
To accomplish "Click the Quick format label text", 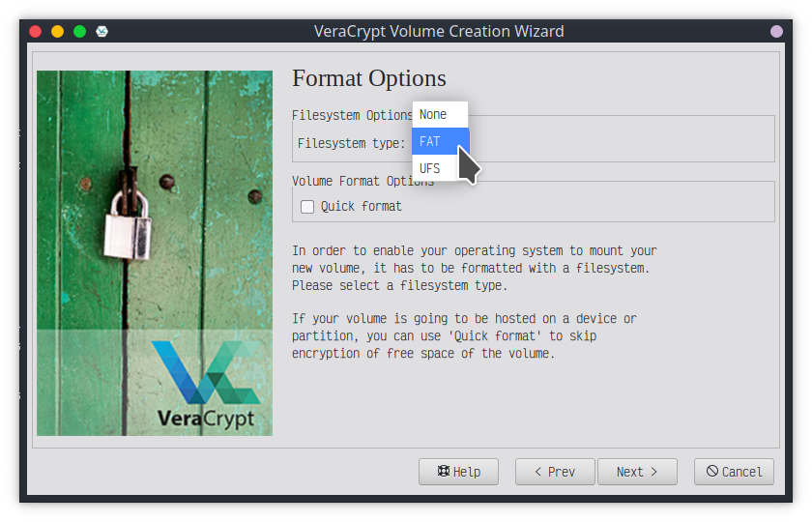I will (x=361, y=206).
